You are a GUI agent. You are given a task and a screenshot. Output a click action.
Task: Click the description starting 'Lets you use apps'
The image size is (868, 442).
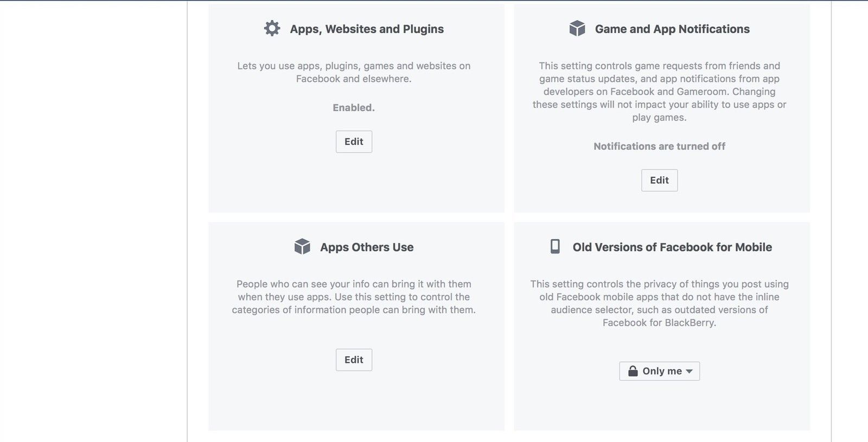click(354, 72)
